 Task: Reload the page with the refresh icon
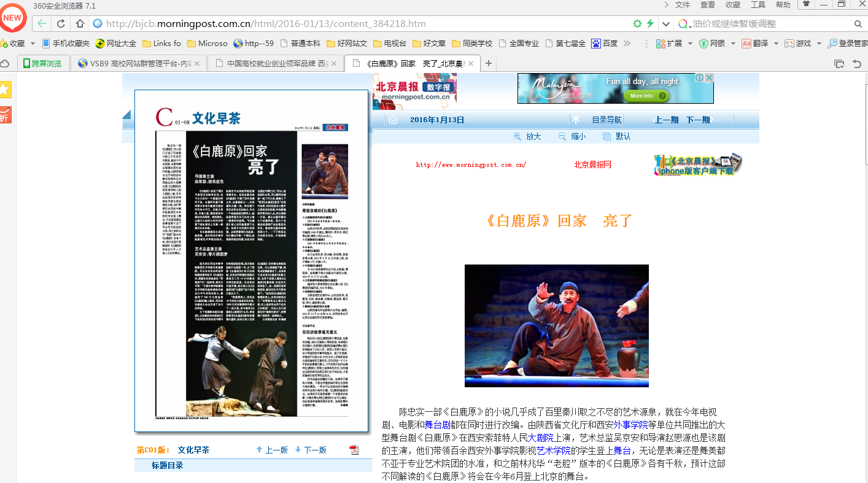61,24
